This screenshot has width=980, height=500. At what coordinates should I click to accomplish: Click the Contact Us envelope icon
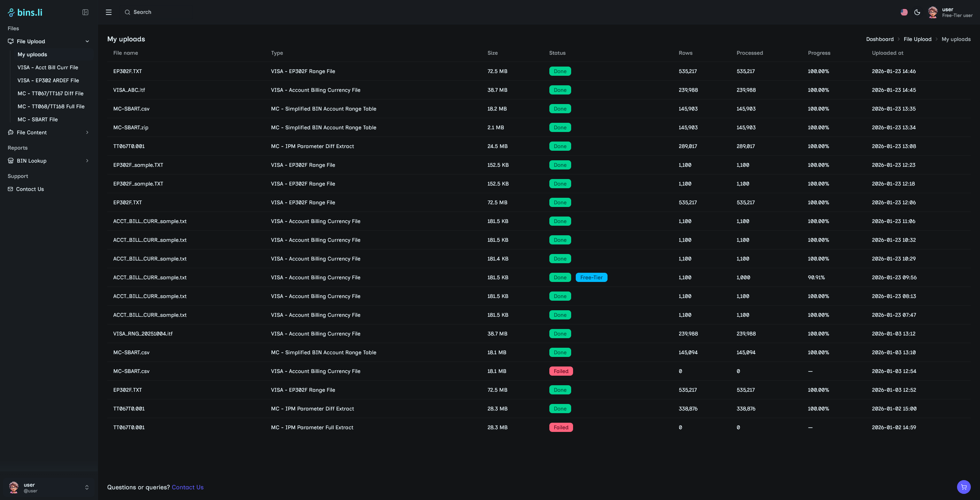click(10, 189)
